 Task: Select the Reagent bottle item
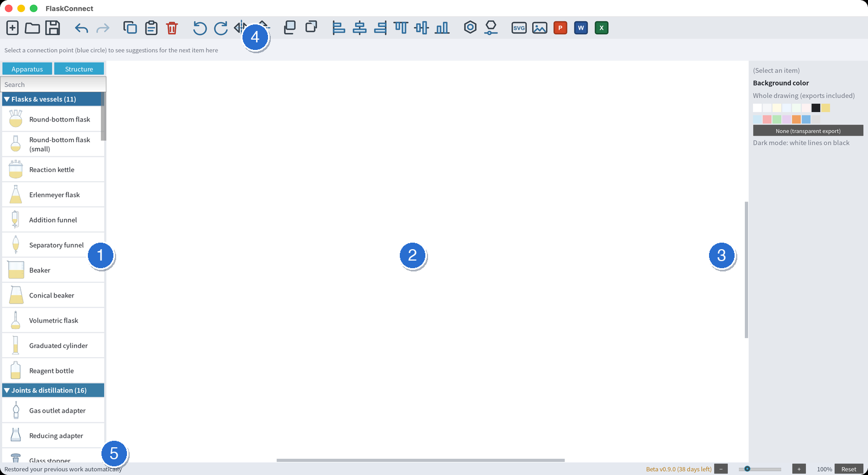[53, 371]
